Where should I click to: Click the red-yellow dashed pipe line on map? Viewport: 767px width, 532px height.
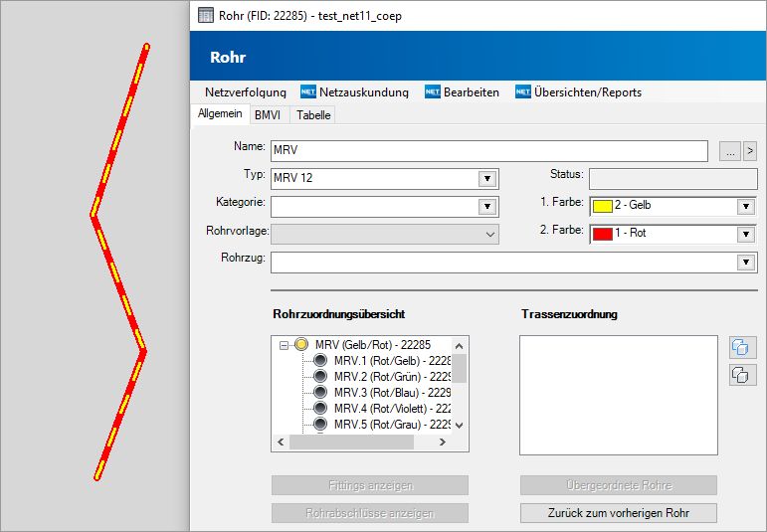tap(118, 283)
